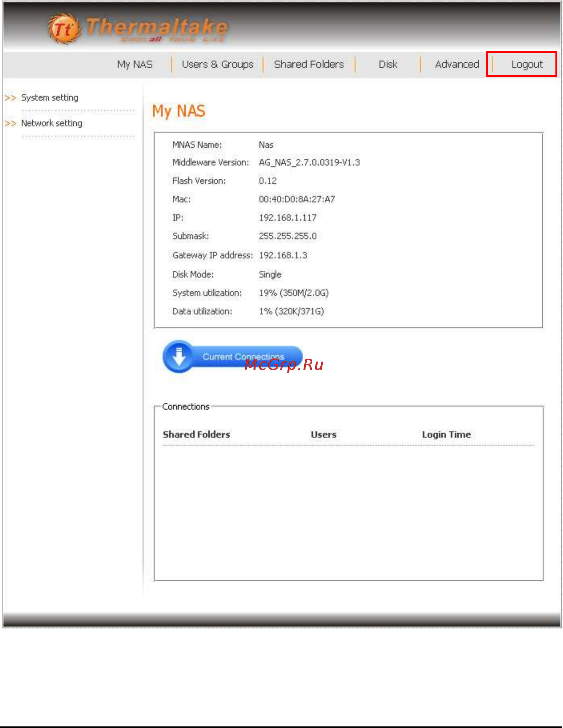Open the Advanced tab
Image resolution: width=563 pixels, height=728 pixels.
coord(457,64)
